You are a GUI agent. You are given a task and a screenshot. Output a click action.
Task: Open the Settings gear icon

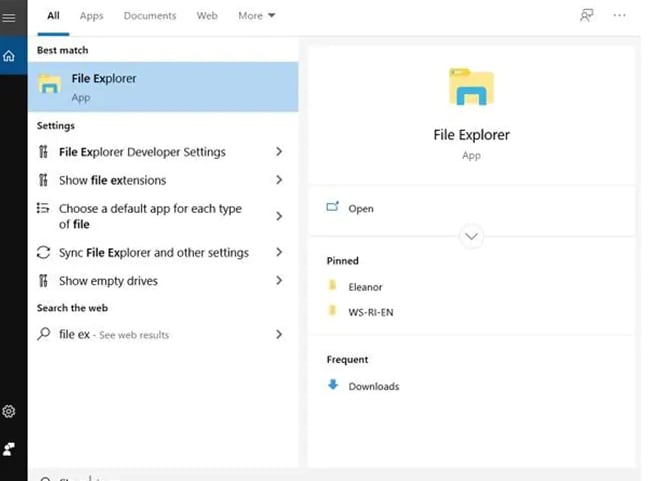[x=9, y=411]
